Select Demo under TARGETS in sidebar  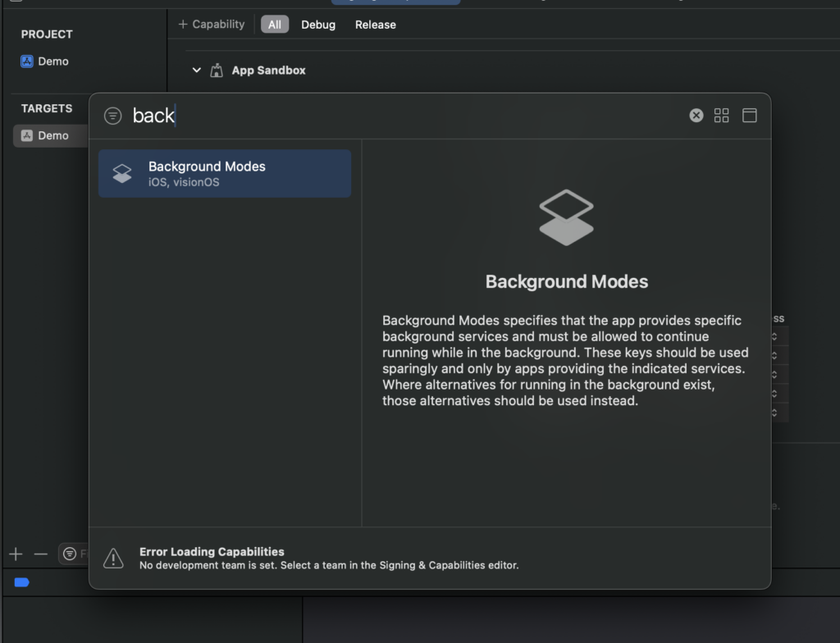coord(52,135)
